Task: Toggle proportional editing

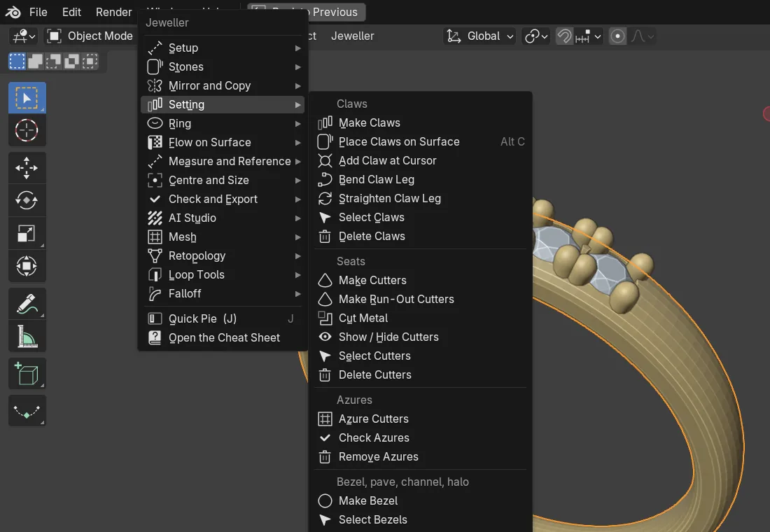Action: (x=618, y=36)
